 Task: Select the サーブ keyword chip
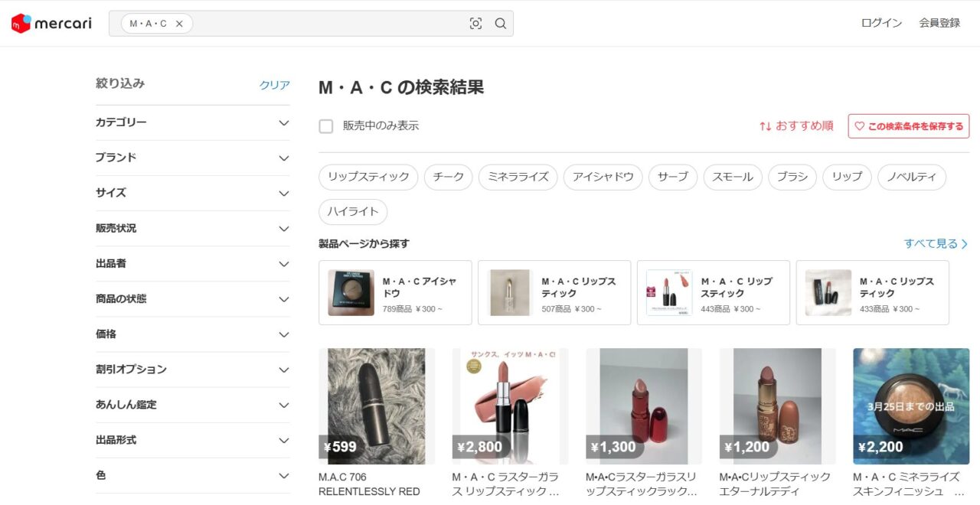673,177
